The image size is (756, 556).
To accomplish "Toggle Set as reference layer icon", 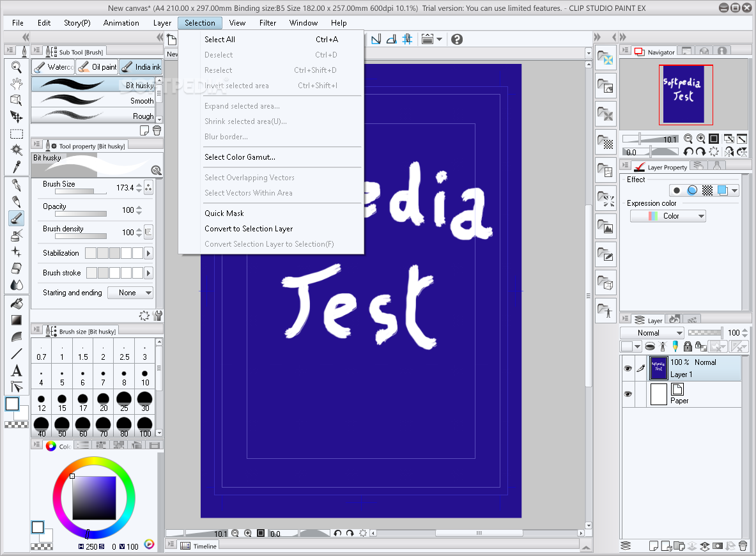I will tap(663, 346).
